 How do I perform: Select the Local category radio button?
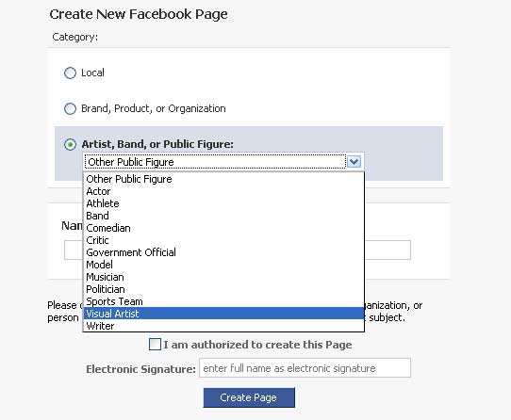(70, 73)
